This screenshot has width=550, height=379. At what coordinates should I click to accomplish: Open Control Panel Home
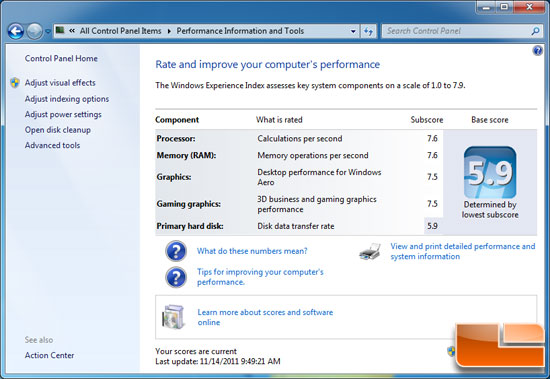61,59
